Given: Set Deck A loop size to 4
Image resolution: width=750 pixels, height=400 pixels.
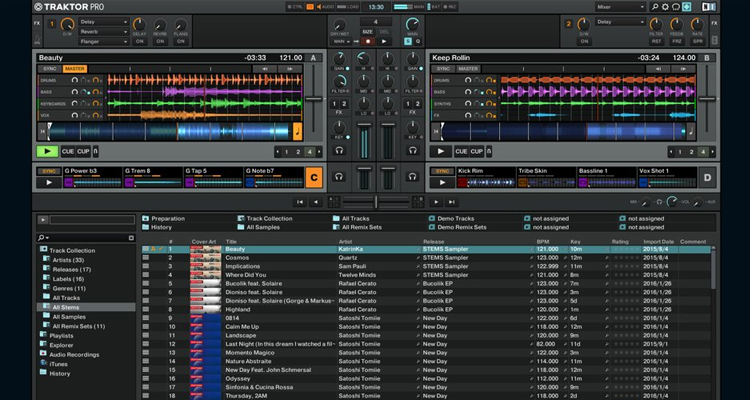Looking at the screenshot, I should [309, 152].
